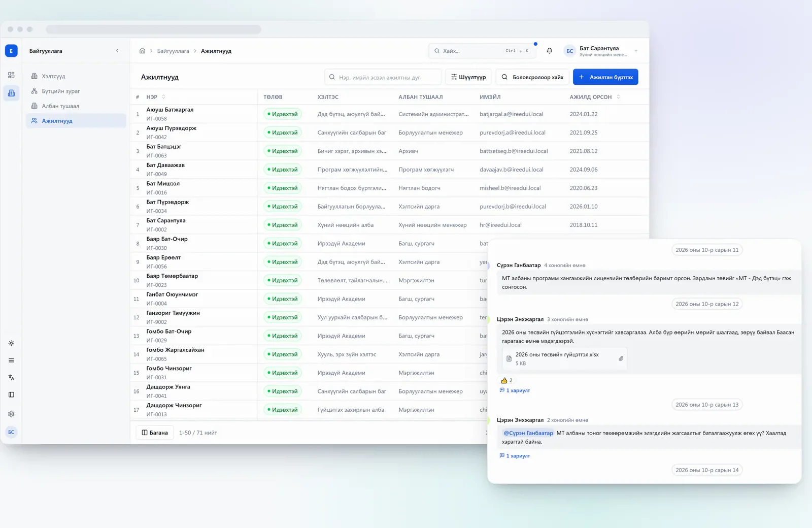Open the Багана column chooser
812x528 pixels.
coord(155,433)
